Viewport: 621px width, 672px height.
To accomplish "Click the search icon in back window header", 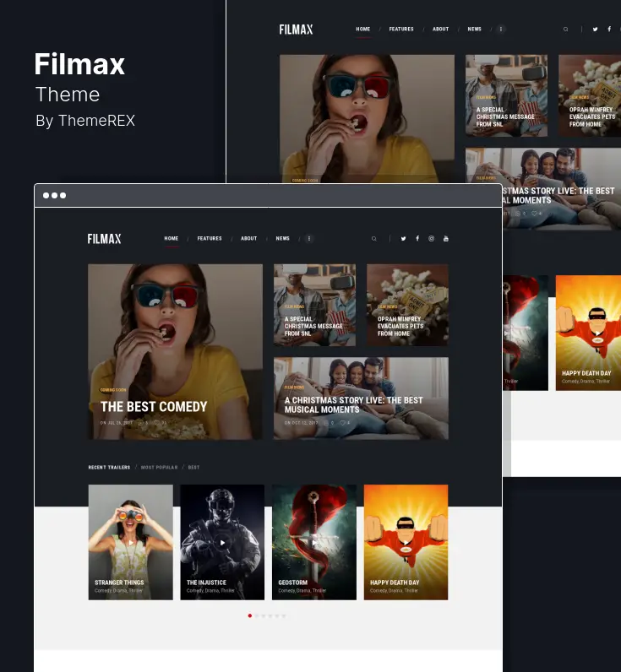I will [566, 30].
